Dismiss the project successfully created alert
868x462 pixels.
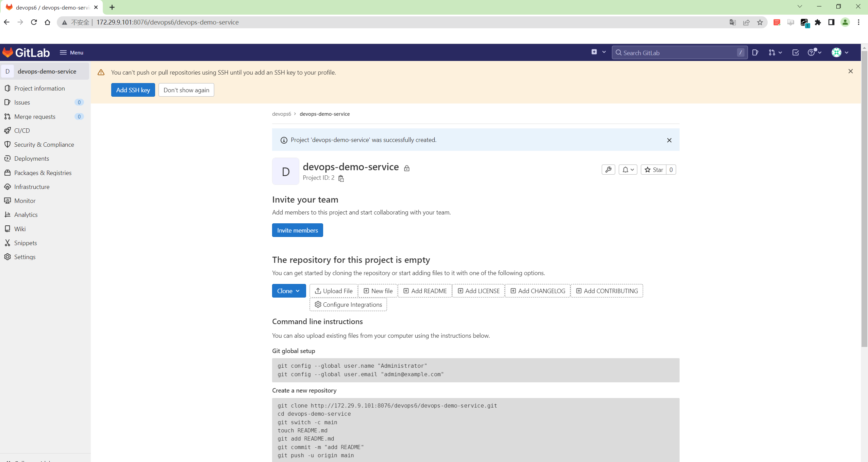tap(669, 140)
